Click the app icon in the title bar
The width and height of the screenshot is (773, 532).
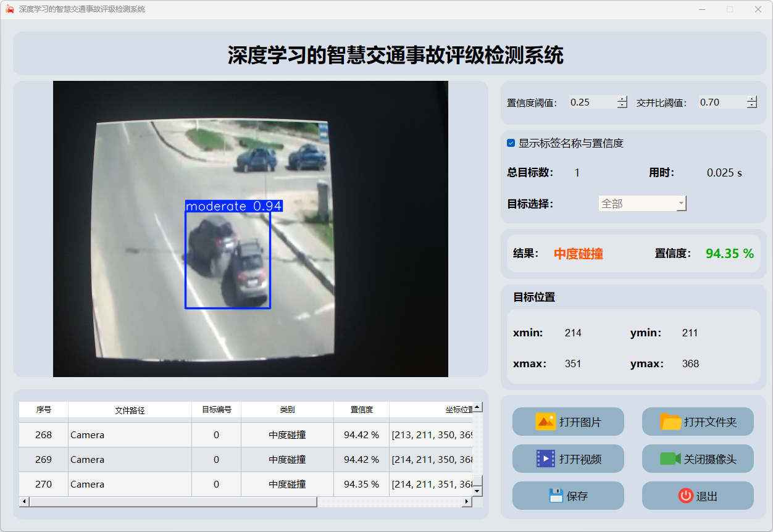[9, 9]
